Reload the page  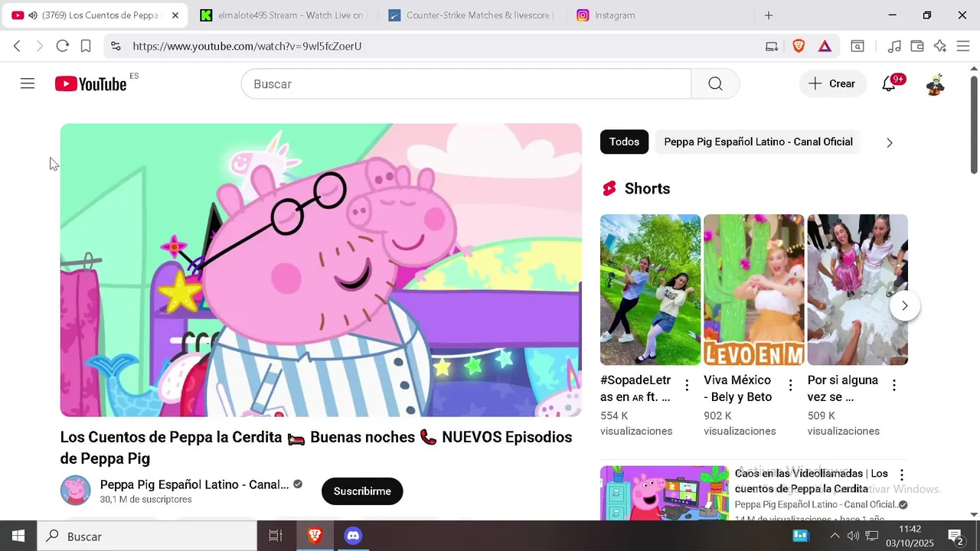click(x=63, y=46)
